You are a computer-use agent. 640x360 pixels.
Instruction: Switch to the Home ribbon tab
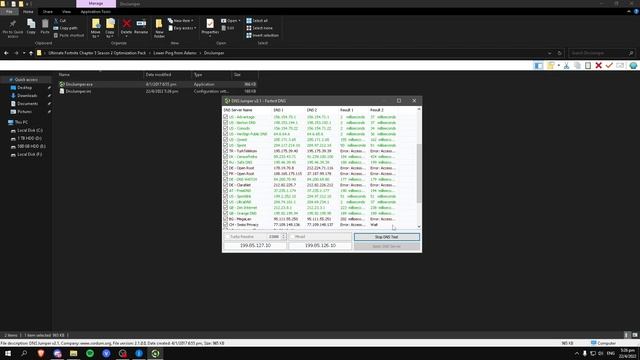28,12
